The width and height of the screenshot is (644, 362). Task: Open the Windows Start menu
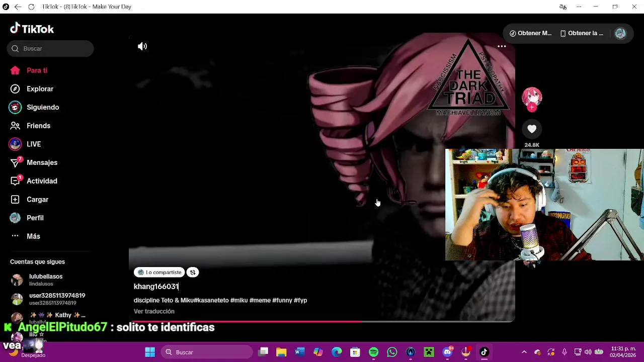point(150,352)
